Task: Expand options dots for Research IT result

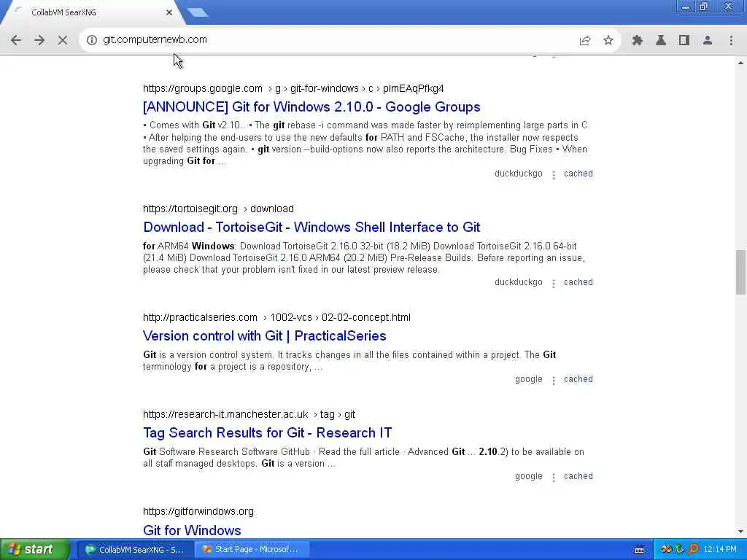Action: tap(554, 478)
